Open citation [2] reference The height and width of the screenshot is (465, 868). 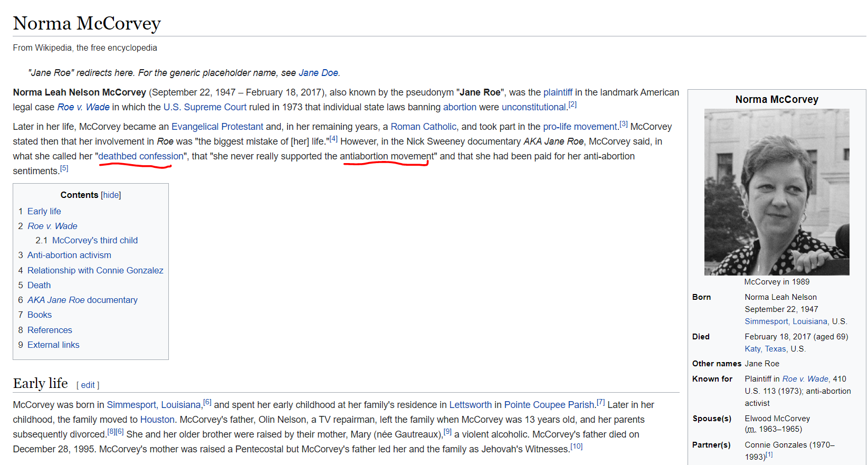tap(573, 105)
